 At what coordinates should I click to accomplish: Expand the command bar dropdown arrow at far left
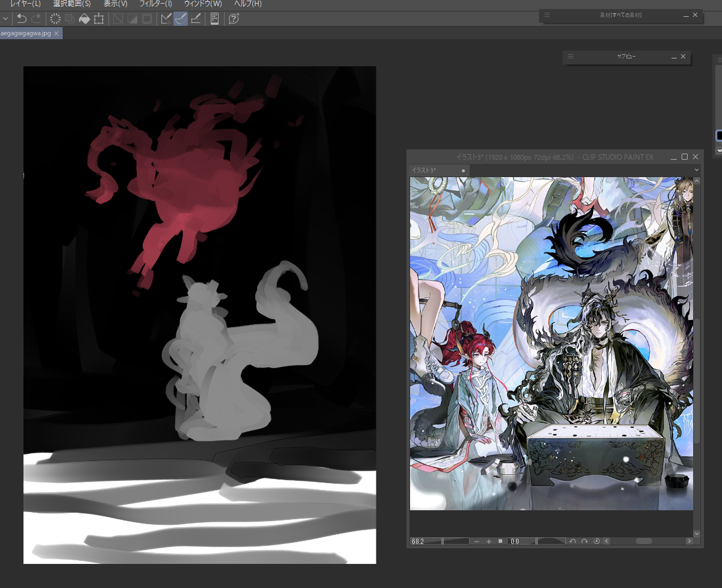point(5,19)
